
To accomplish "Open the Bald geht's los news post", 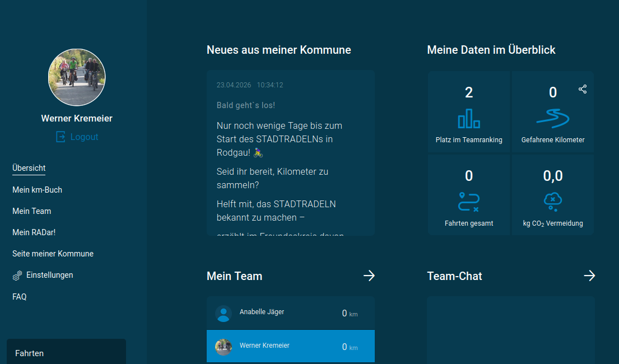I will point(246,105).
